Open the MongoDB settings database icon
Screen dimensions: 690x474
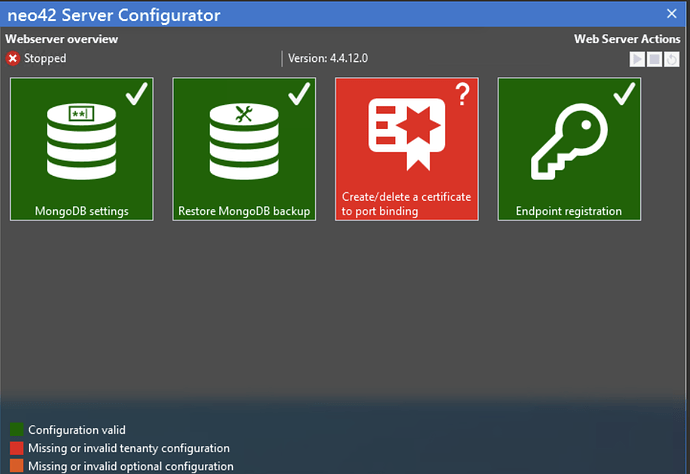[81, 142]
